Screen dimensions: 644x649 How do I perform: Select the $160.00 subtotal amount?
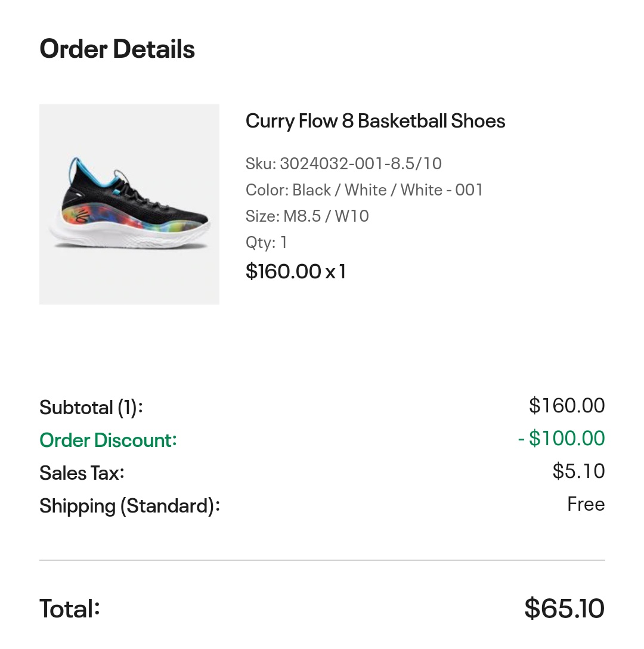[566, 406]
